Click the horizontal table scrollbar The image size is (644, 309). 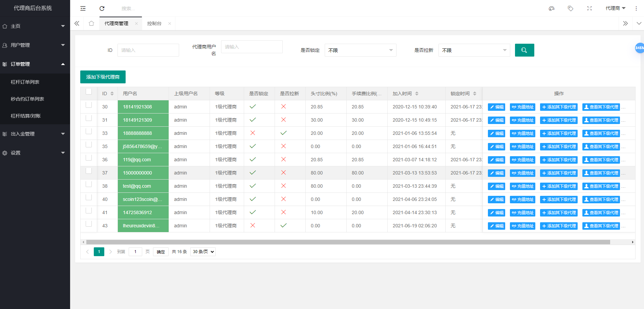[348, 242]
